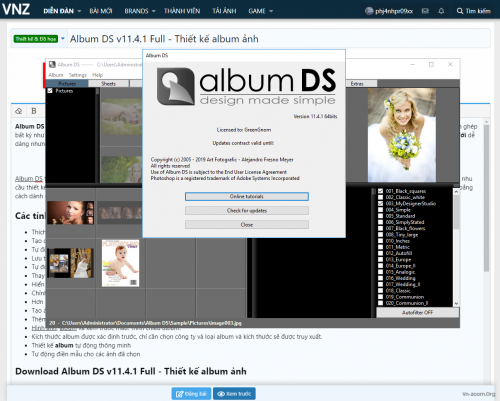Select the baby magazine cover thumbnail
The width and height of the screenshot is (500, 401).
(x=120, y=263)
